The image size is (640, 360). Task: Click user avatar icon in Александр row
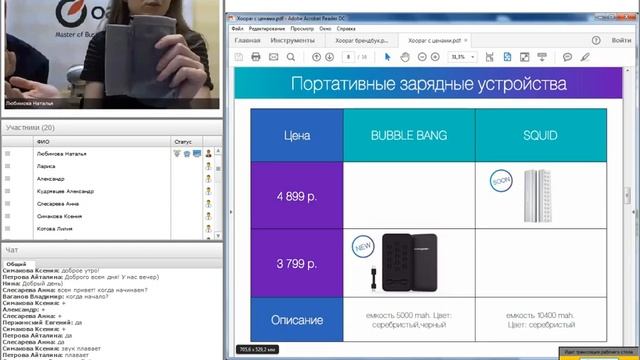pyautogui.click(x=209, y=178)
